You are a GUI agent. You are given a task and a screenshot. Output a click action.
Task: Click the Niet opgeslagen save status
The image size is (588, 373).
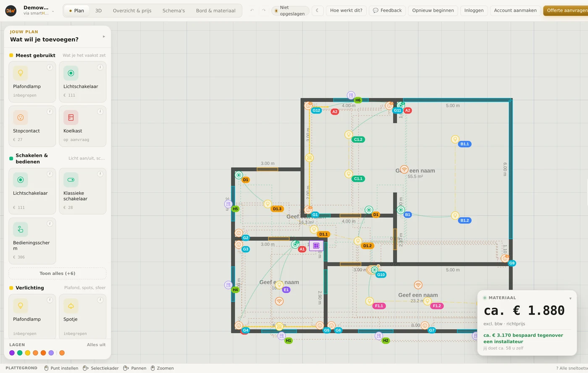(x=290, y=10)
